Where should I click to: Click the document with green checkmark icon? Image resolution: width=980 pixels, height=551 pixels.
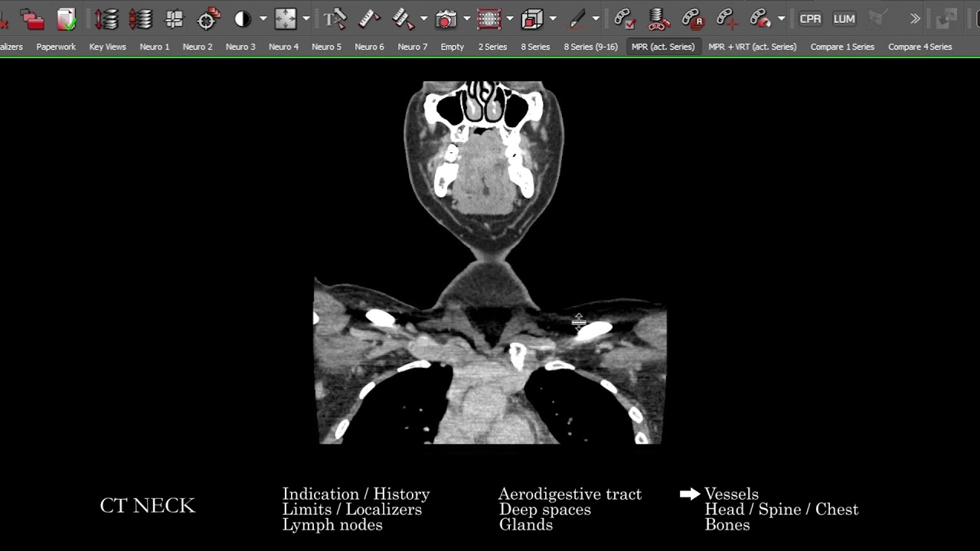67,19
